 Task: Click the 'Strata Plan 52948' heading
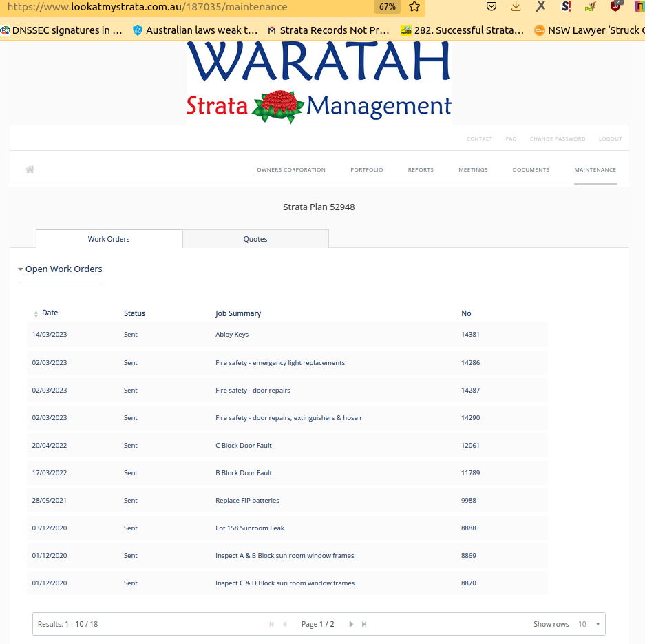319,207
